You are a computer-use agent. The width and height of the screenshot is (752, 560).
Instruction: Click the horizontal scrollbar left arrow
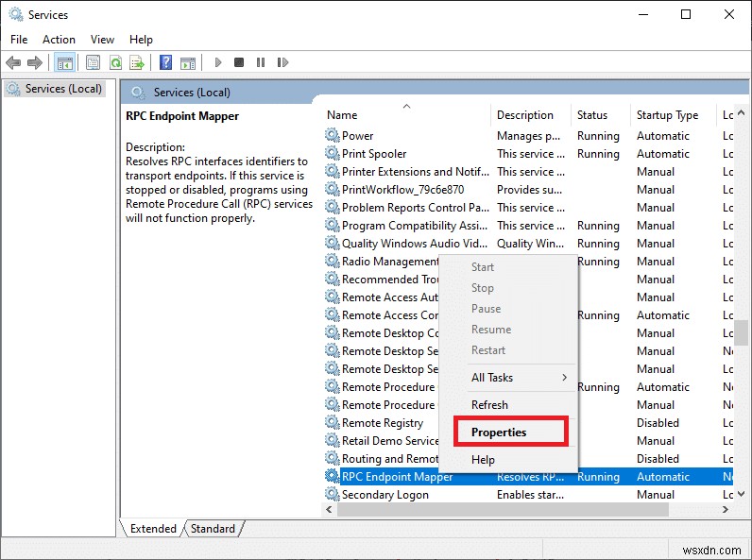[x=329, y=510]
